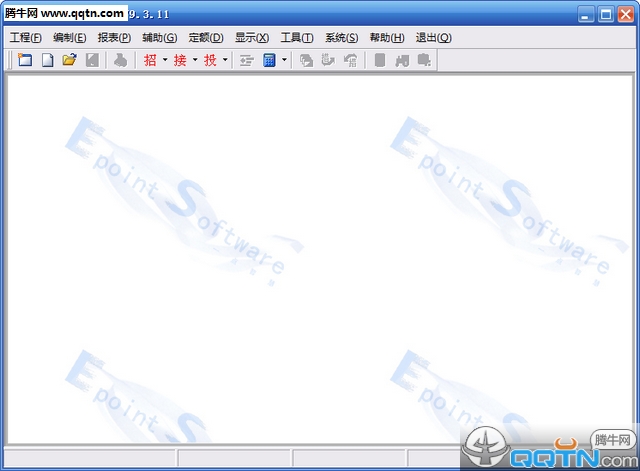640x471 pixels.
Task: Minimize the application window
Action: tap(586, 15)
